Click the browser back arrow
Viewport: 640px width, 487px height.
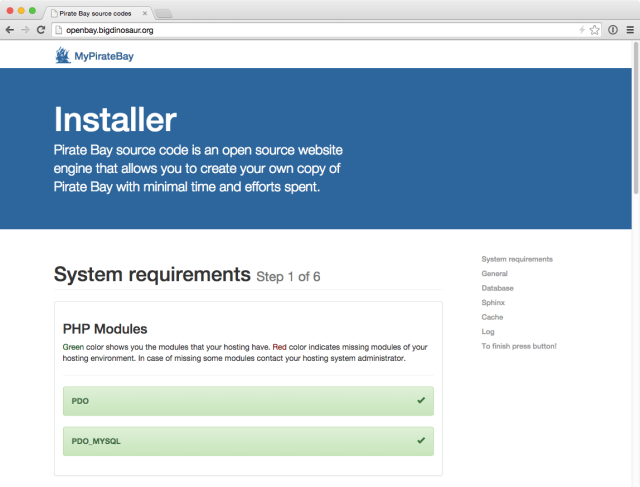[x=10, y=30]
